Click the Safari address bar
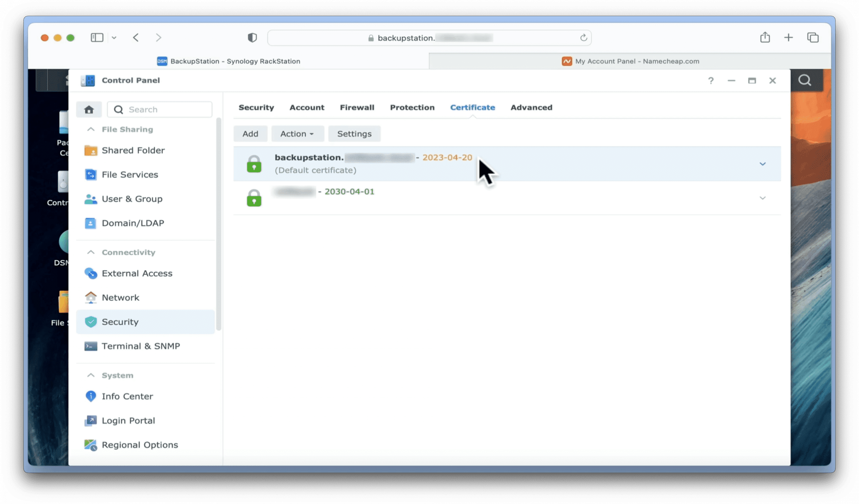 (x=429, y=38)
